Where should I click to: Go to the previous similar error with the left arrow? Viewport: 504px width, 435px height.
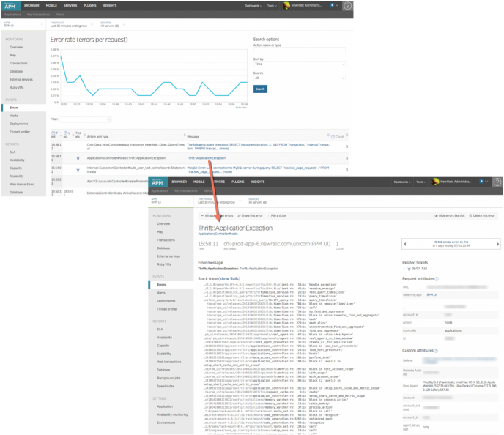(405, 244)
